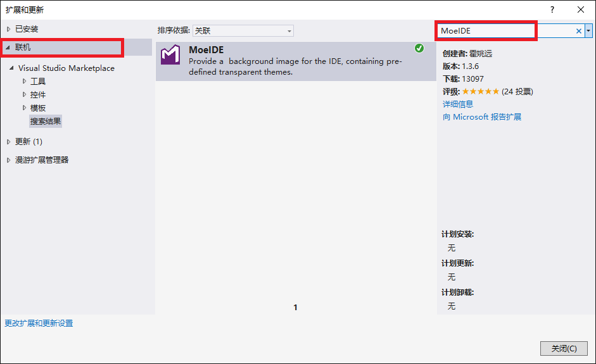Click the 计划安装: label
This screenshot has width=596, height=364.
pos(458,234)
